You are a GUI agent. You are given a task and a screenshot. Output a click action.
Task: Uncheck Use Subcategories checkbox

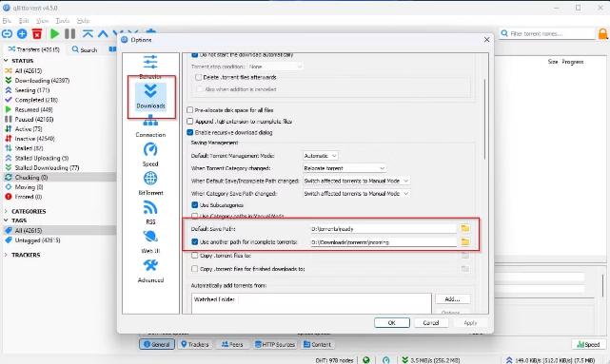pos(195,204)
